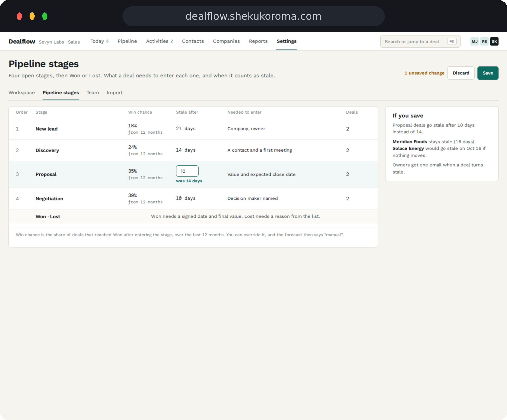Viewport: 507px width, 420px height.
Task: Open the Pipeline nav item
Action: tap(127, 41)
